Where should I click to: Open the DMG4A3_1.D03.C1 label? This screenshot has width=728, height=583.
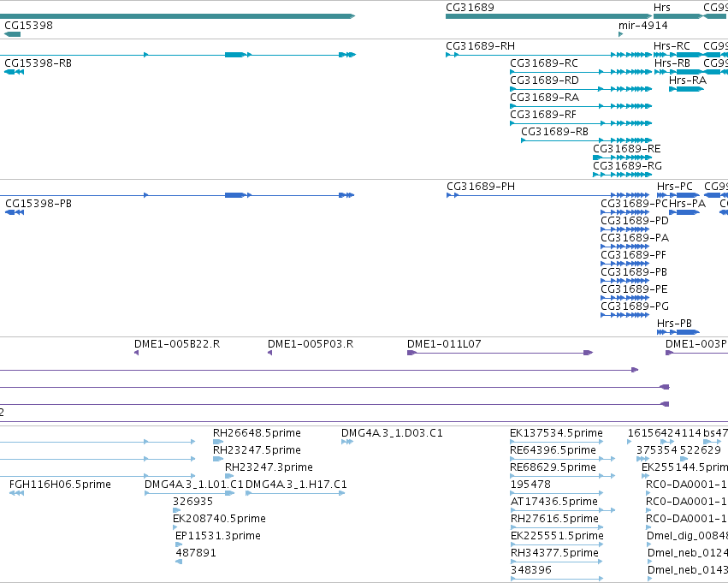(x=392, y=433)
